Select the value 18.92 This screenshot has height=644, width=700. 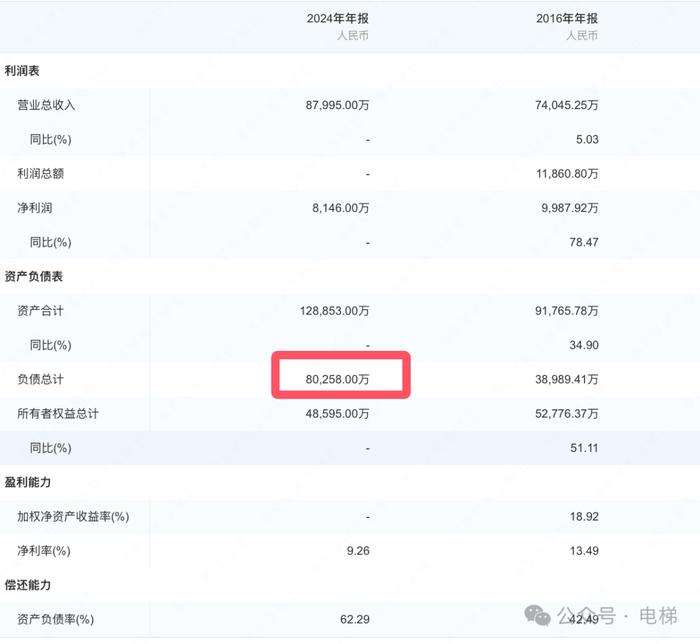(x=584, y=517)
